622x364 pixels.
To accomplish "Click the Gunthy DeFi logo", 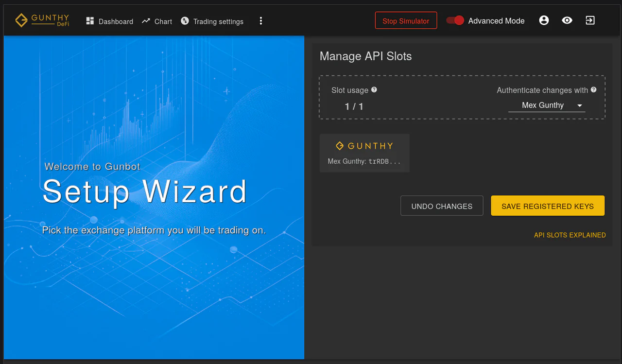I will pos(42,20).
